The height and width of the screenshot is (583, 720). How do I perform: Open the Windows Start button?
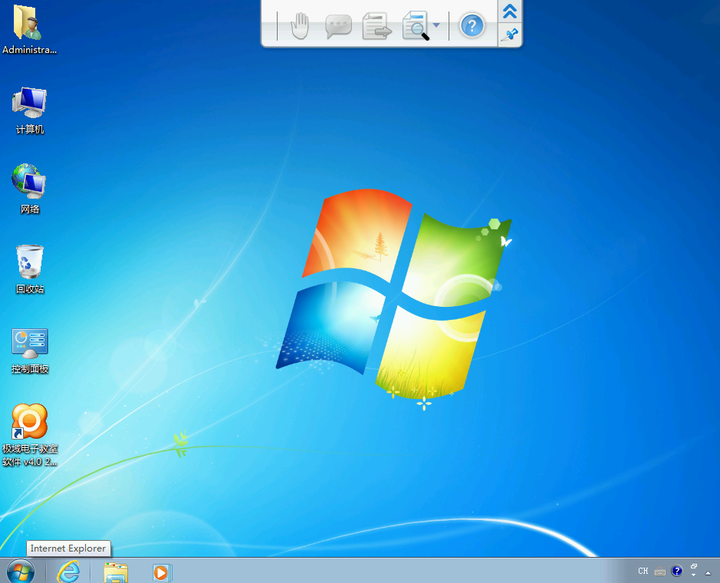(21, 572)
